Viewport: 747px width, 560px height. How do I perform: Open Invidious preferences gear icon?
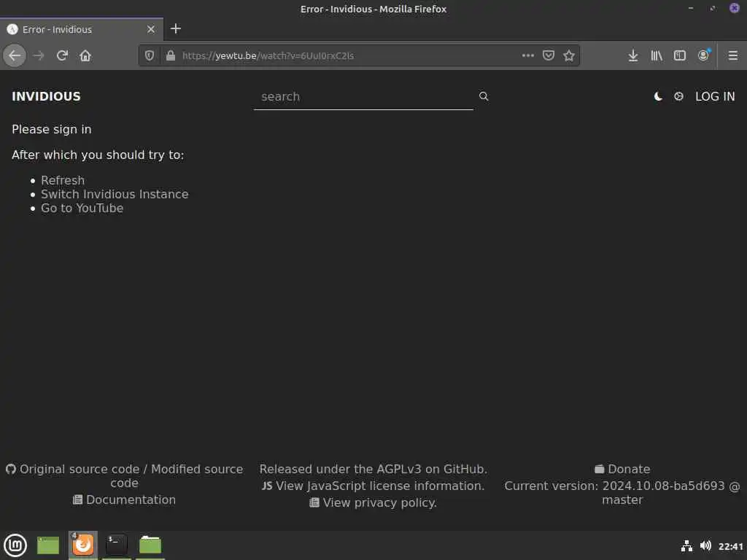(679, 97)
